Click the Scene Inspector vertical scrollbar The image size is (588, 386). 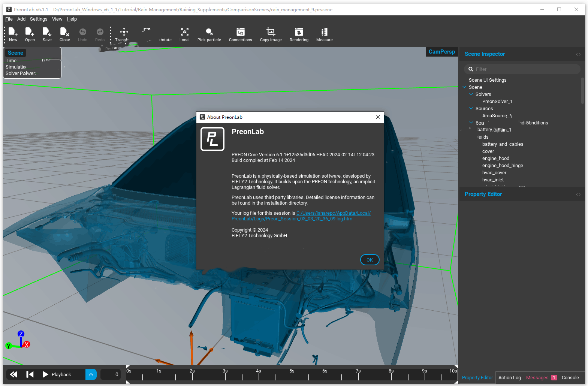click(582, 91)
